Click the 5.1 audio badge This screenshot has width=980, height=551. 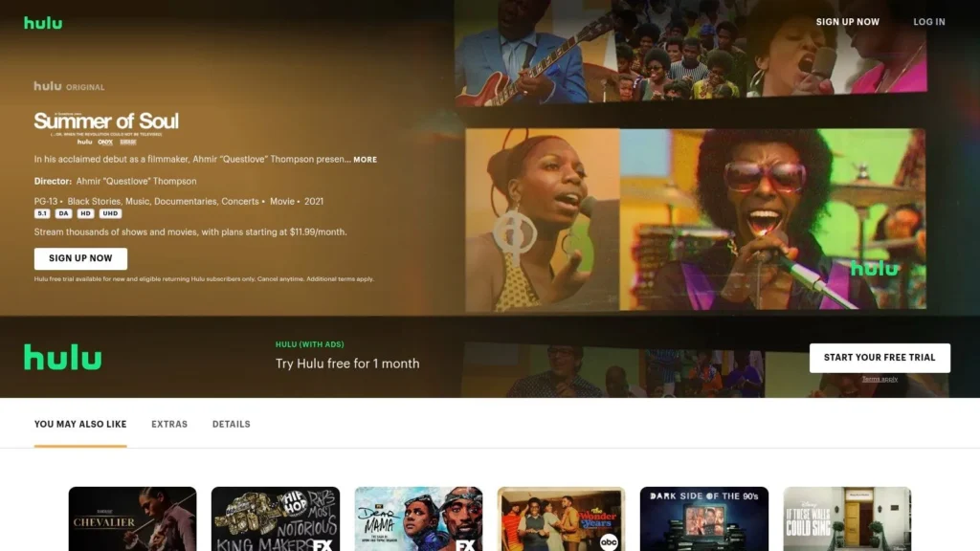pos(42,213)
